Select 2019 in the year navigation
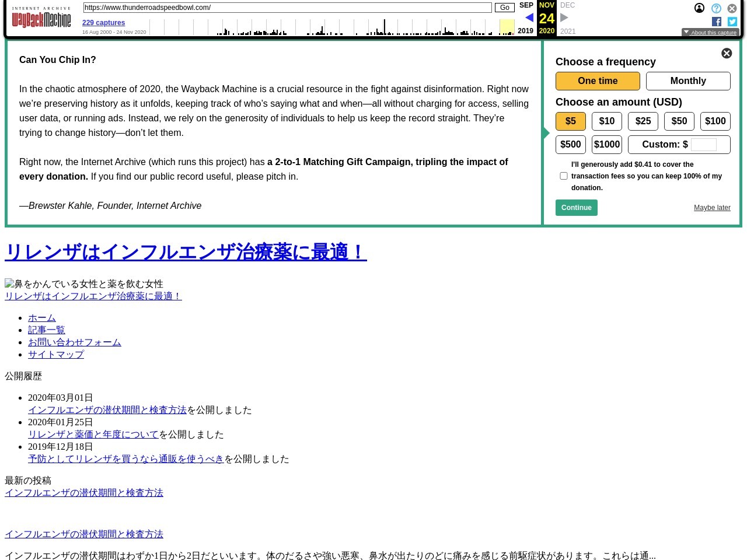 click(x=525, y=31)
